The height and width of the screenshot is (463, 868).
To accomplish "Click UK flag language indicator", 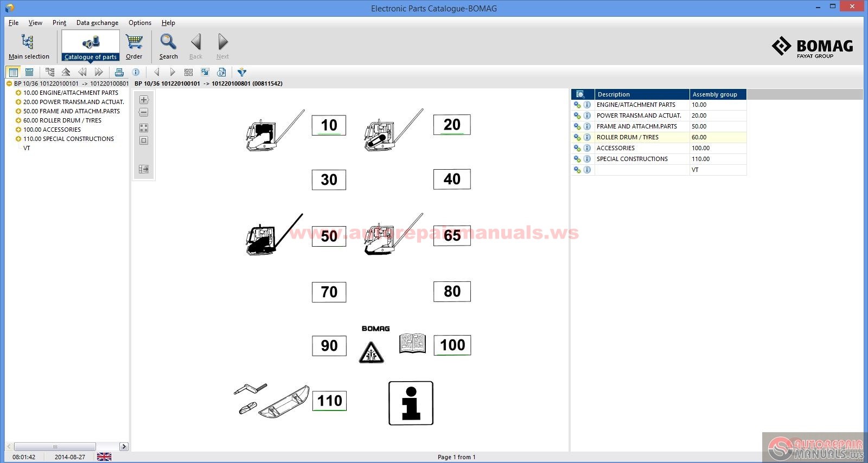I will click(104, 457).
